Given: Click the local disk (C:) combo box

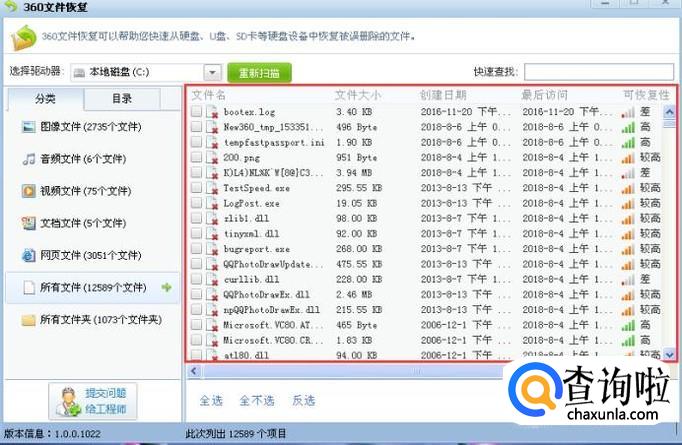Looking at the screenshot, I should [146, 73].
